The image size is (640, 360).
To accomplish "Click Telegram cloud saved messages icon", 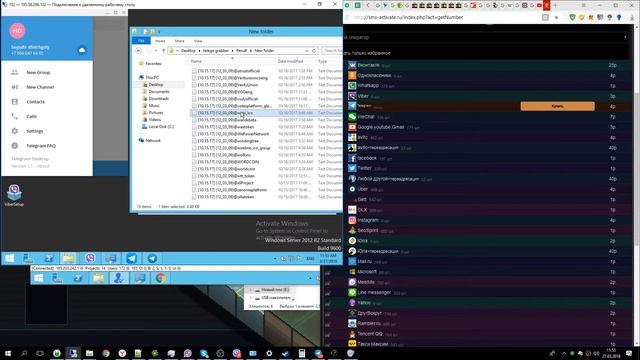I will [82, 50].
